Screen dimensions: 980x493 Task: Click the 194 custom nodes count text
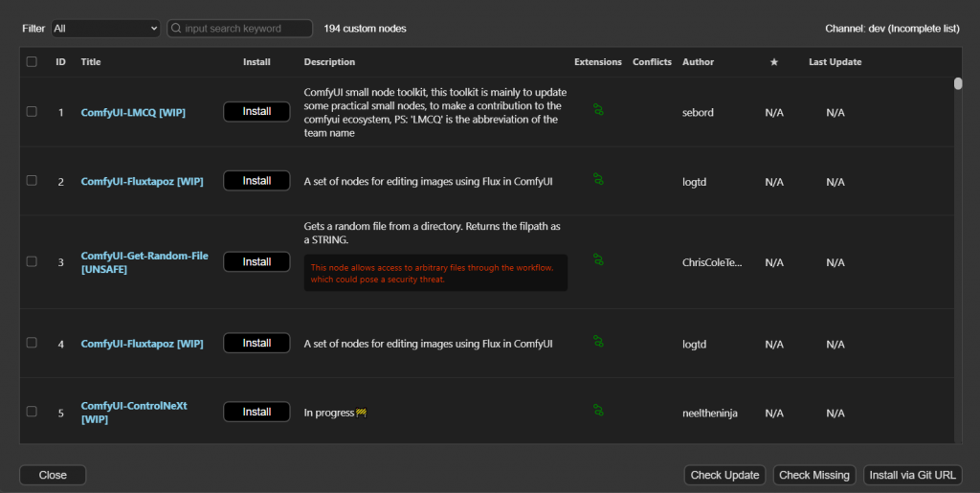(x=365, y=28)
